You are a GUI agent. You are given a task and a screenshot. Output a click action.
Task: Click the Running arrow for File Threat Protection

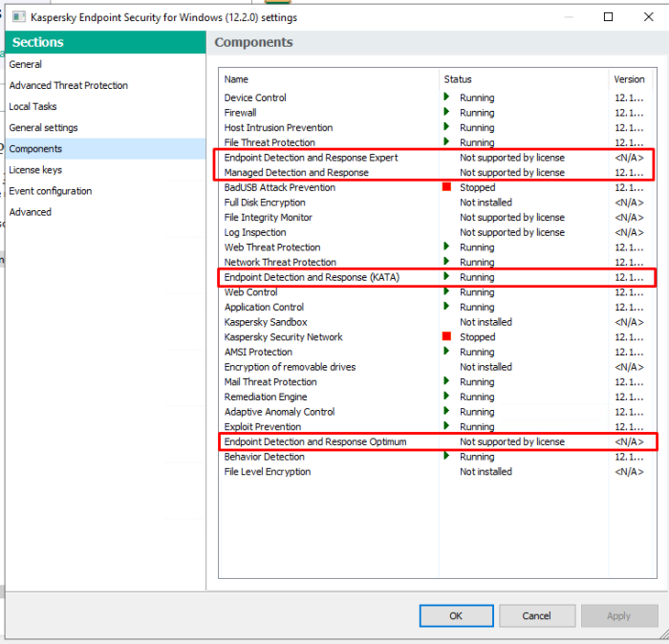[x=446, y=141]
